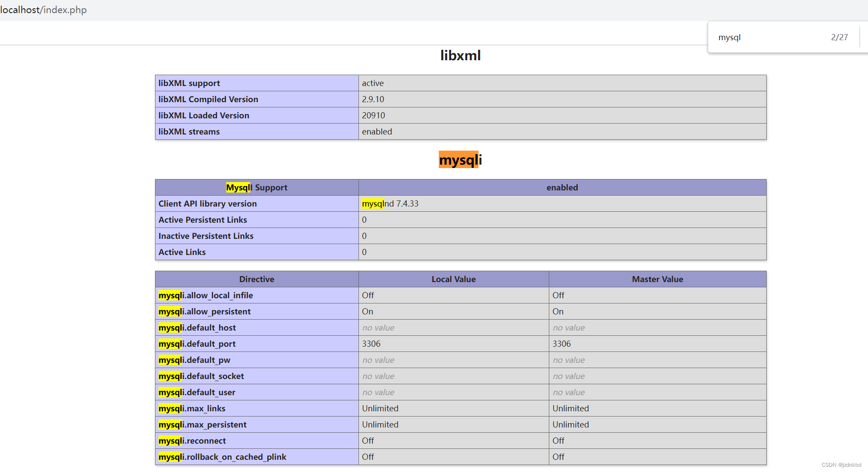Click the Directive column header

(257, 279)
